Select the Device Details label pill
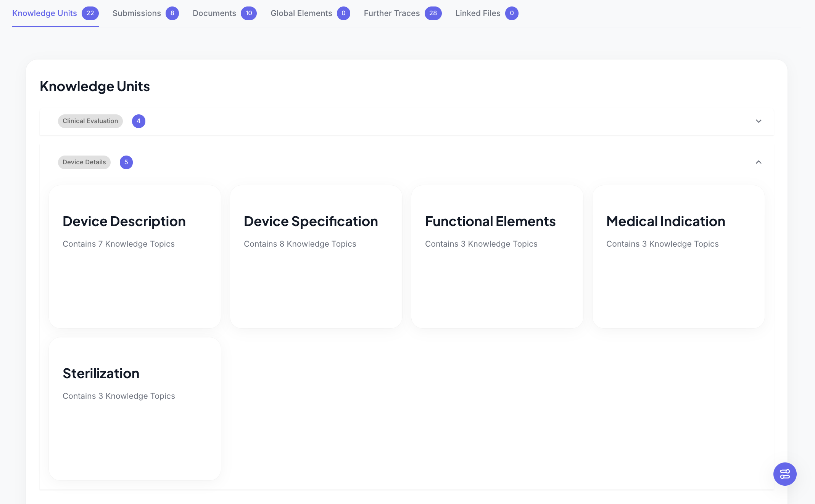815x504 pixels. pyautogui.click(x=84, y=162)
